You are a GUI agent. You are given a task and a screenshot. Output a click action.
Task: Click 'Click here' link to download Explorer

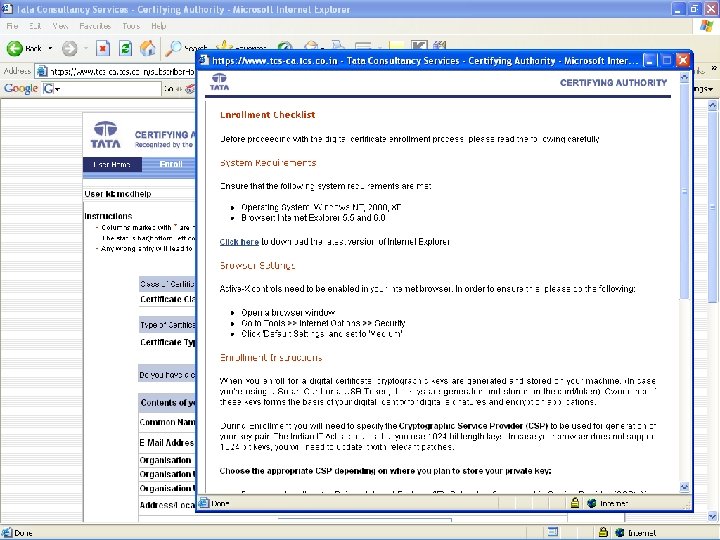click(239, 242)
